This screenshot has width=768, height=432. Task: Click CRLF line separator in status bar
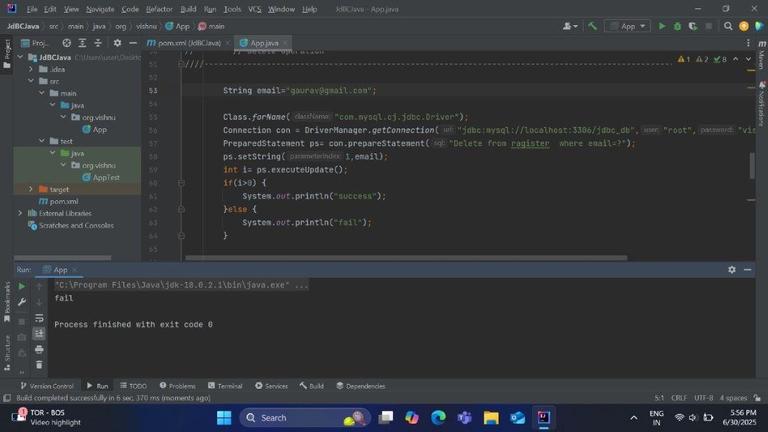(679, 398)
